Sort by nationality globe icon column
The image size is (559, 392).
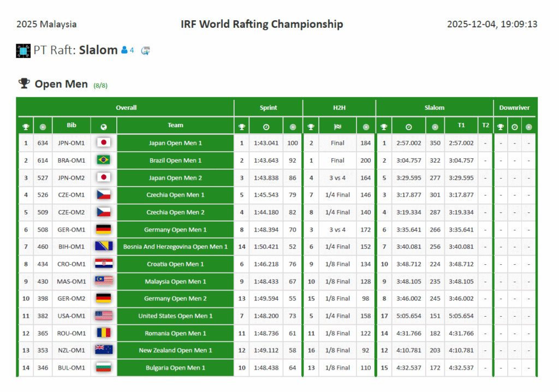coord(104,126)
